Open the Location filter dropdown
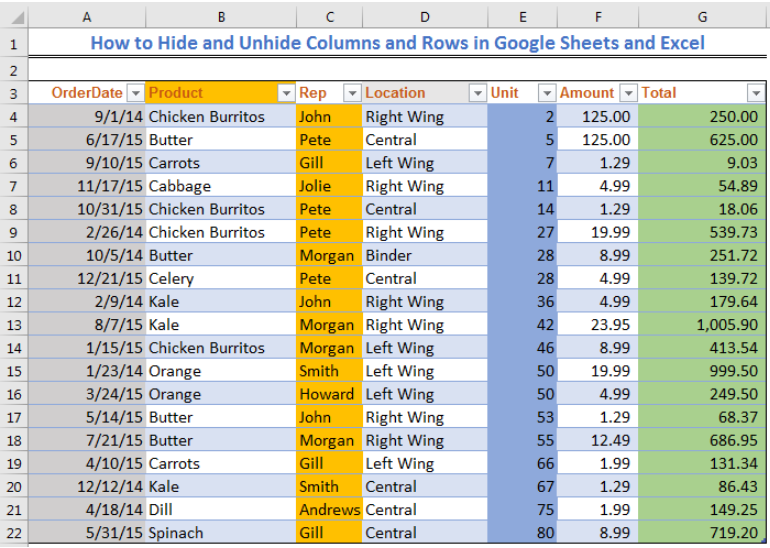Viewport: 770px width, 548px height. 477,93
